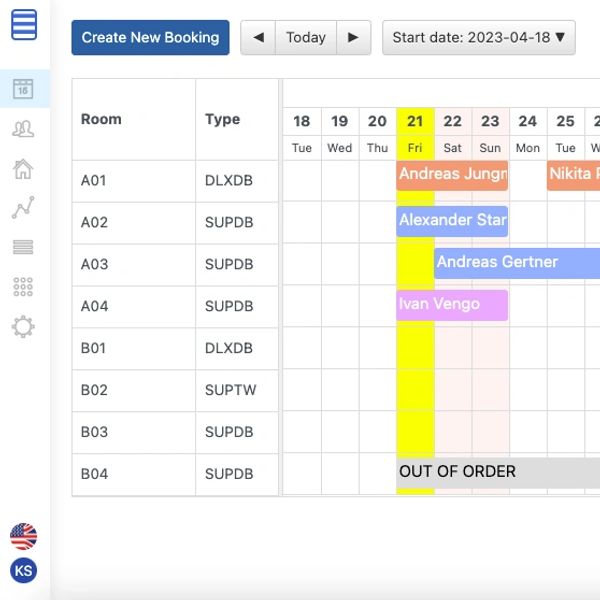Click the stacked list sidebar icon

[23, 247]
